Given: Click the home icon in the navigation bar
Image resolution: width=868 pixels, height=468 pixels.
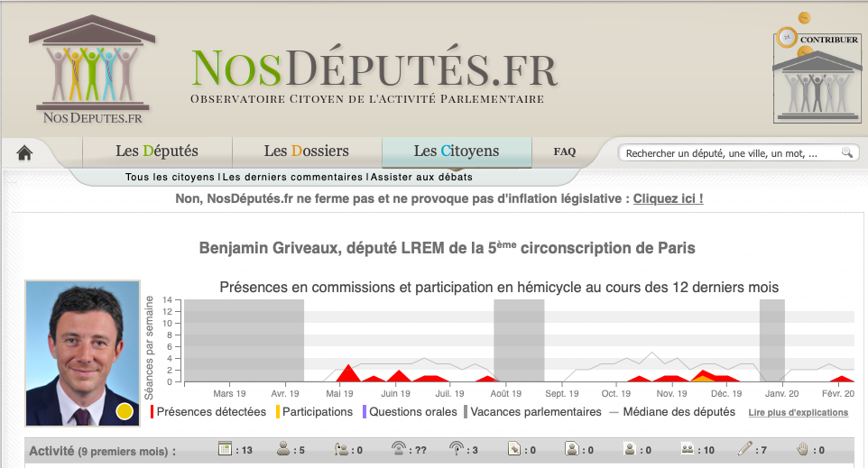Looking at the screenshot, I should [x=24, y=153].
